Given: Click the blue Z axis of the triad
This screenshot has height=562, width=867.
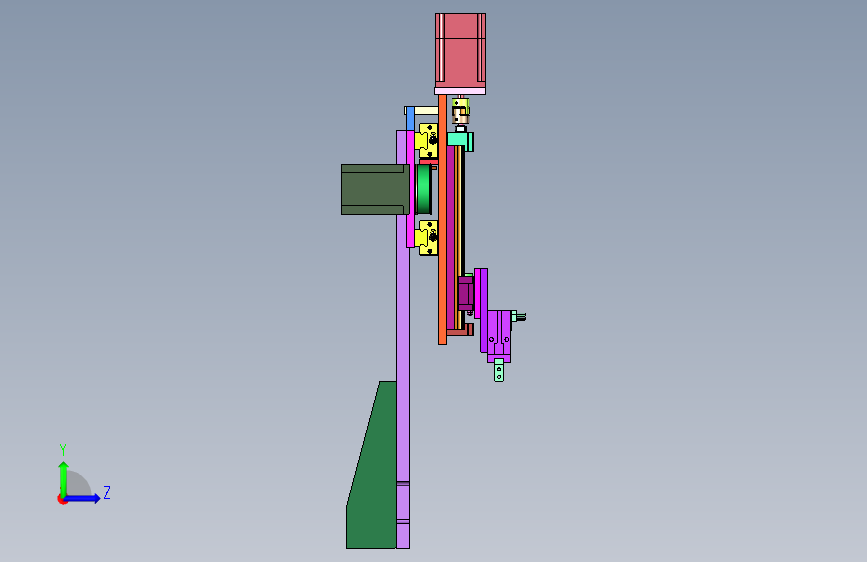Looking at the screenshot, I should pos(83,498).
